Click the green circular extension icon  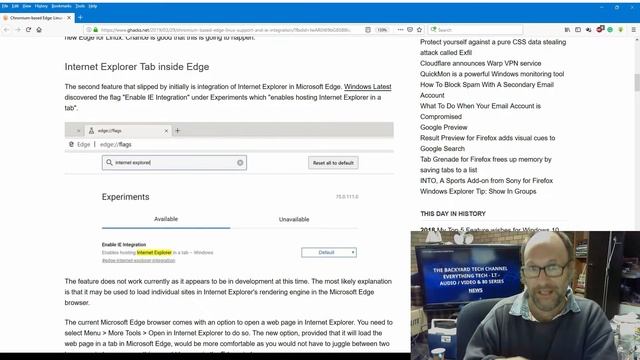point(610,30)
